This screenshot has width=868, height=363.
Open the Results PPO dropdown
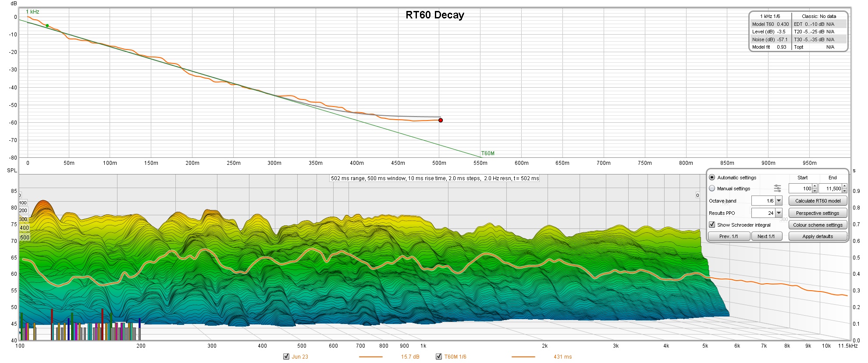coord(779,213)
